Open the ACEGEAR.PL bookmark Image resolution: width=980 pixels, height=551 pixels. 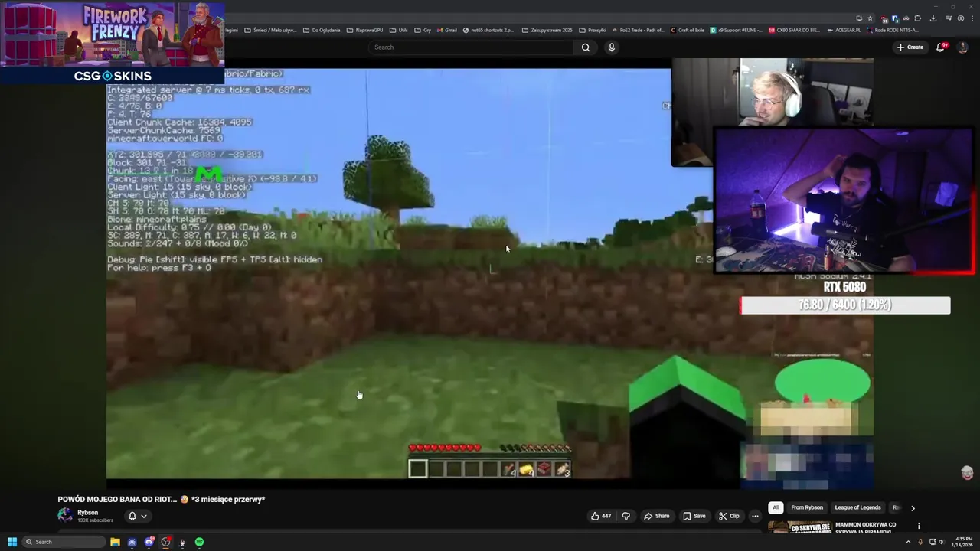(843, 30)
